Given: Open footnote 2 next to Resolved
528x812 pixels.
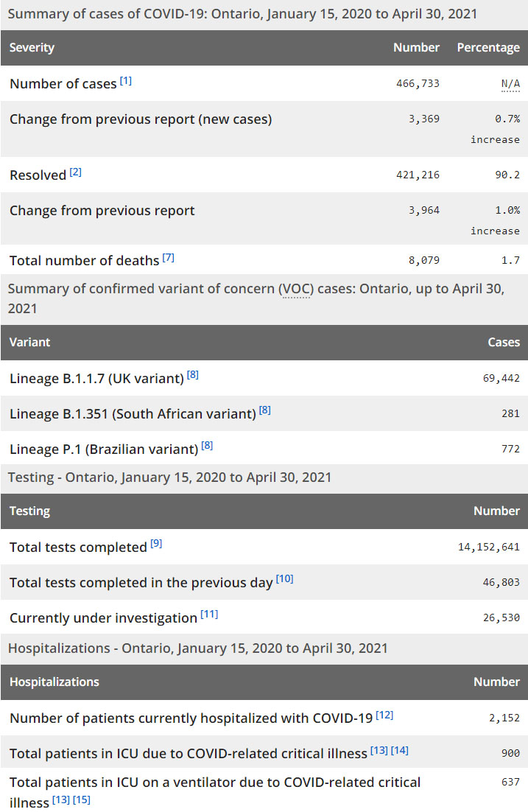Looking at the screenshot, I should pos(76,172).
